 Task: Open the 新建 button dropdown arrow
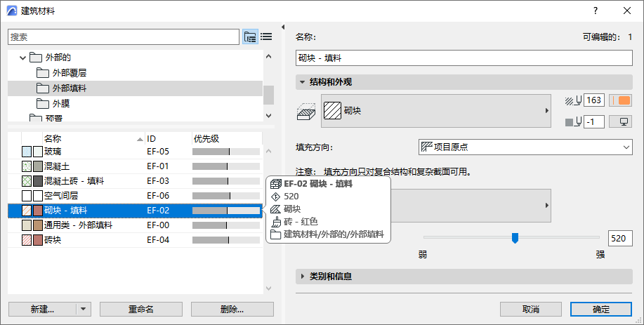point(83,309)
